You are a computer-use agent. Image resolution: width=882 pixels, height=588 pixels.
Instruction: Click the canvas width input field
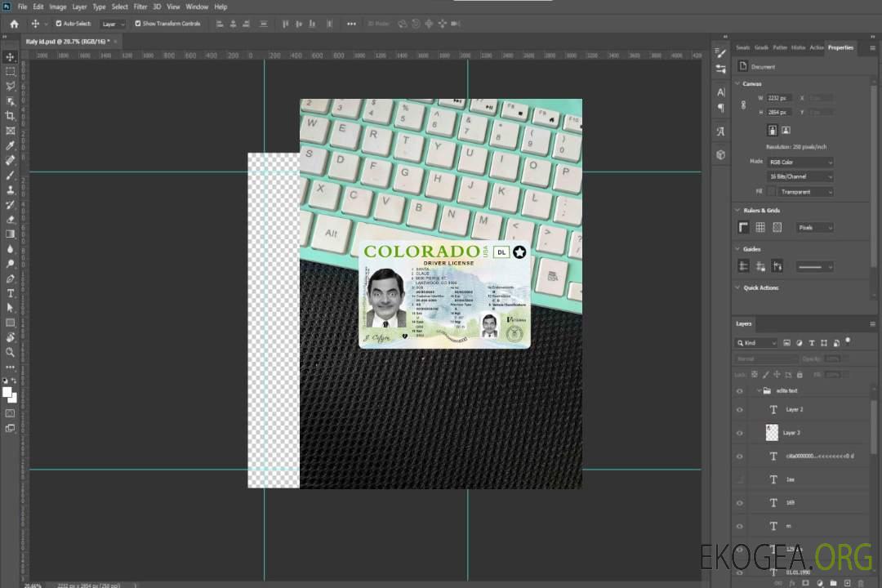pos(779,98)
